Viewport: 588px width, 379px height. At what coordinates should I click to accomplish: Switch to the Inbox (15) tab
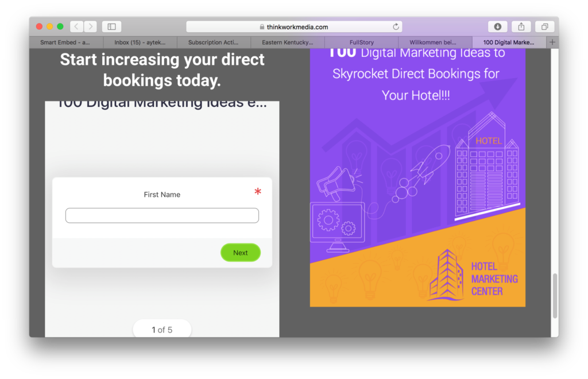(140, 42)
